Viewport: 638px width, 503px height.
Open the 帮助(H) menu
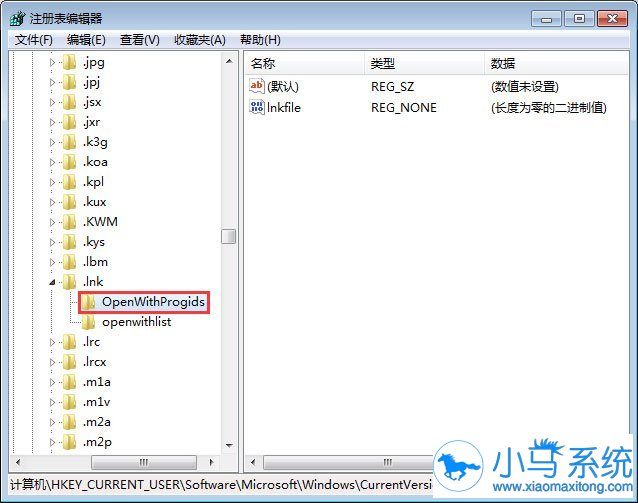(260, 40)
